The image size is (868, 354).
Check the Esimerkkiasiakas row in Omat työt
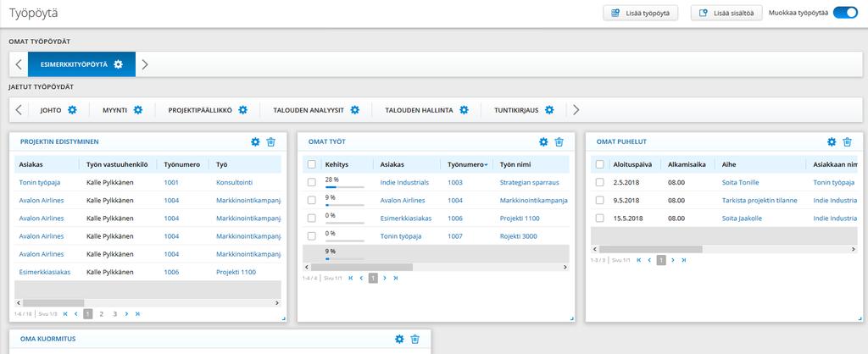click(x=312, y=218)
